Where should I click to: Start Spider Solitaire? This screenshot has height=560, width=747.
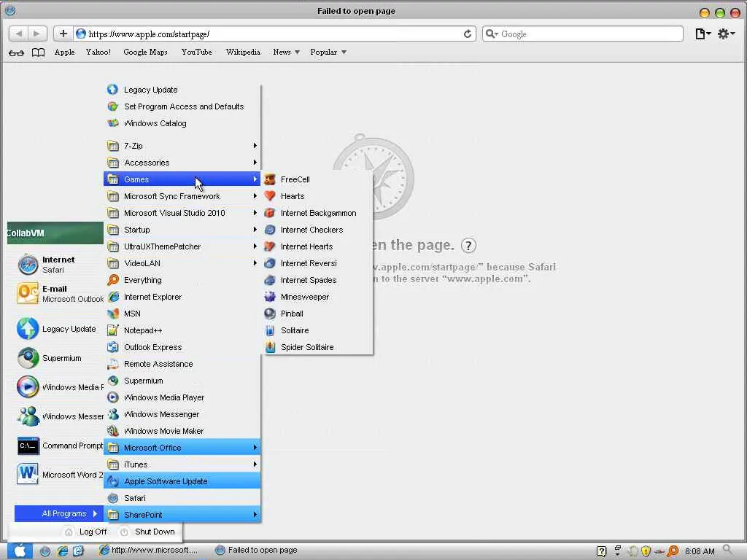tap(317, 347)
